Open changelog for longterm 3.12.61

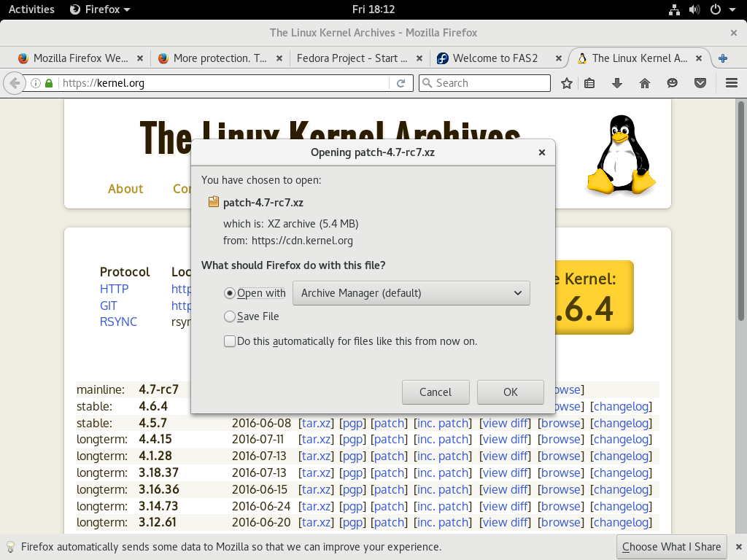(x=622, y=522)
